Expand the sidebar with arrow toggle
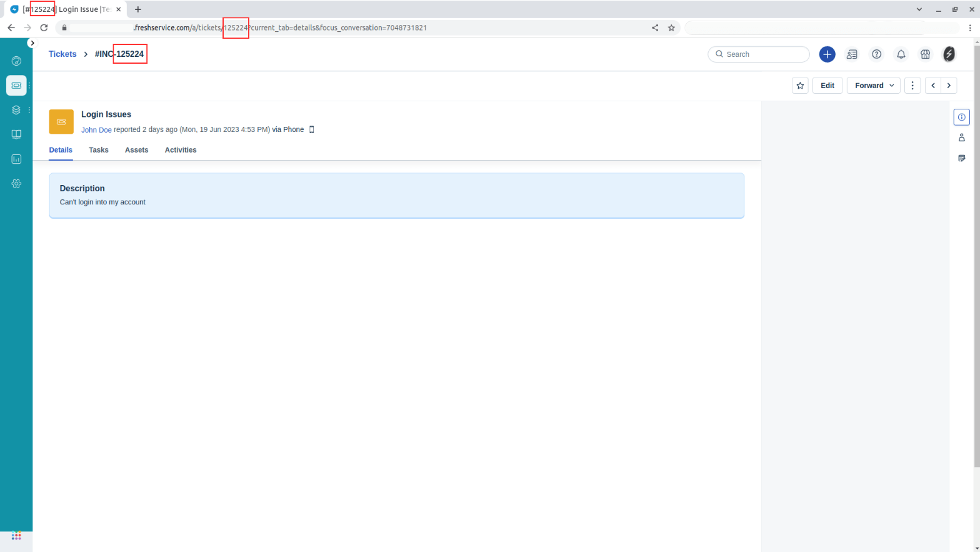The width and height of the screenshot is (980, 552). point(32,43)
